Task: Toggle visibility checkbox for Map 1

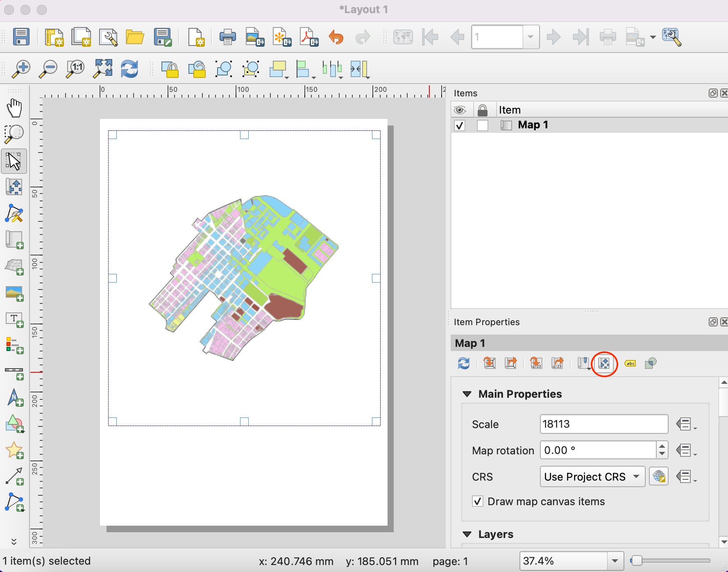Action: tap(460, 125)
